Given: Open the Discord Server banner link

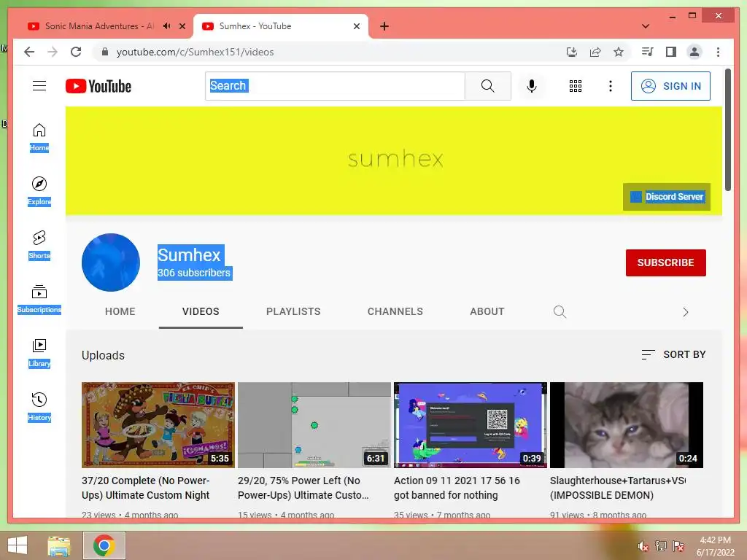Looking at the screenshot, I should click(x=667, y=197).
